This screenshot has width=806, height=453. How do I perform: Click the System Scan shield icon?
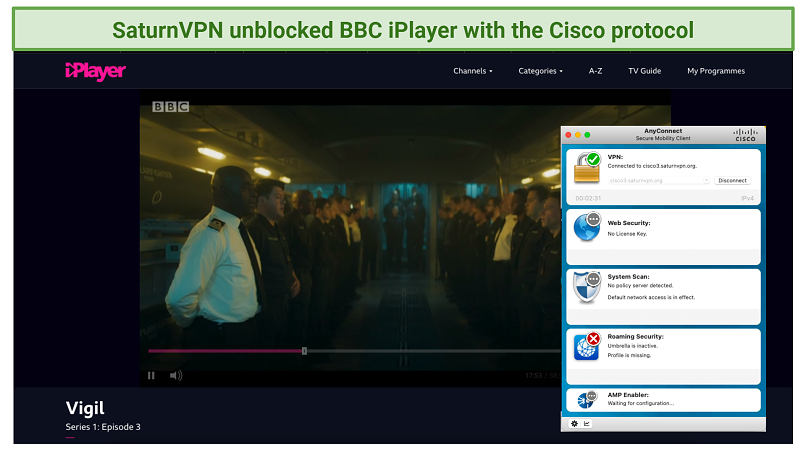click(x=586, y=287)
